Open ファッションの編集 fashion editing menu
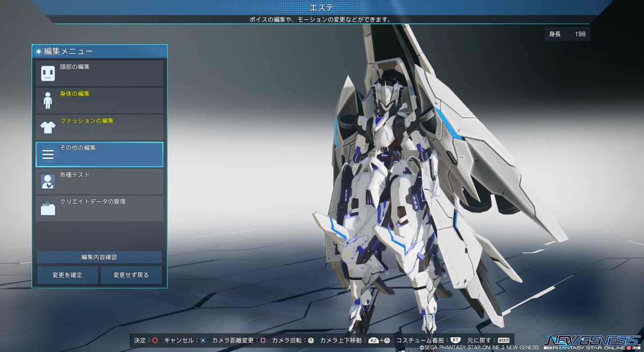 pyautogui.click(x=99, y=127)
